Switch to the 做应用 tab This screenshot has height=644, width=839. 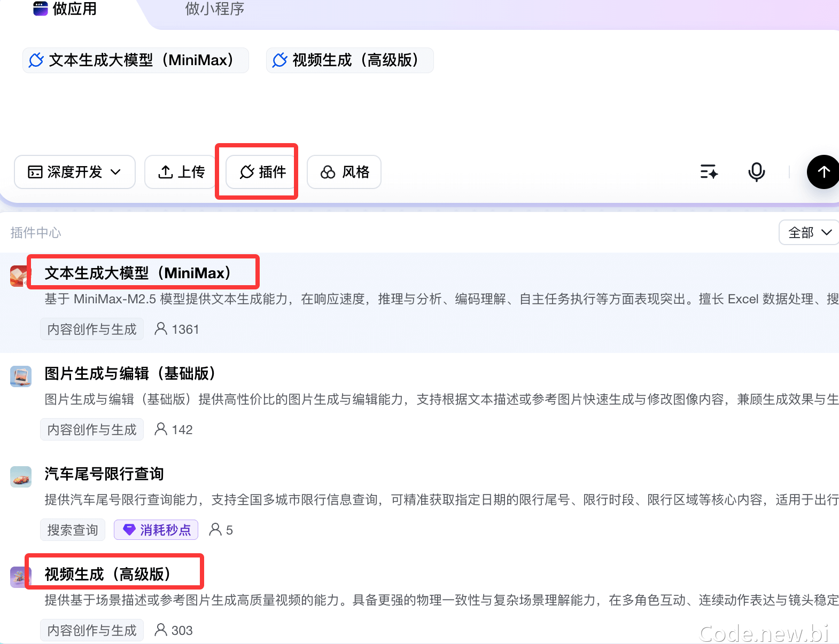tap(65, 9)
